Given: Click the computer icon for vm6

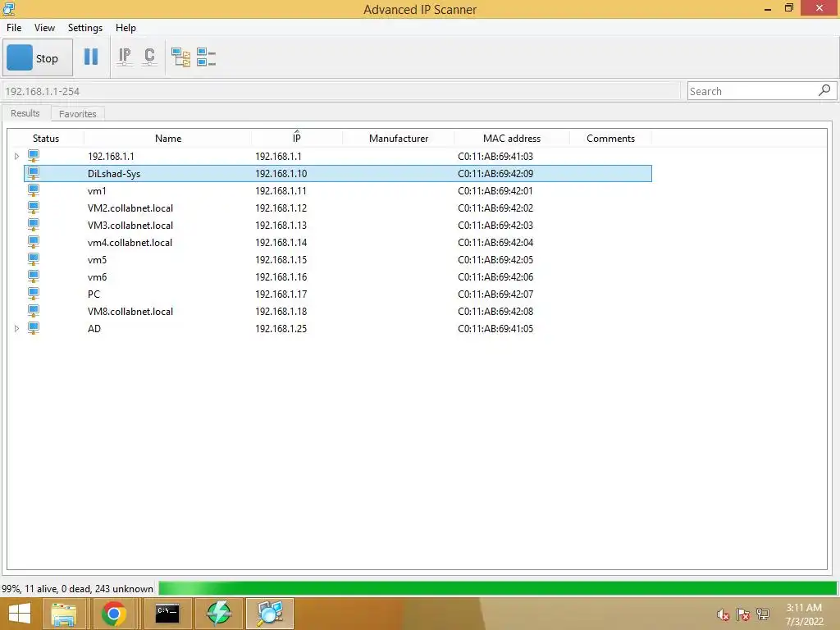Looking at the screenshot, I should pos(33,277).
